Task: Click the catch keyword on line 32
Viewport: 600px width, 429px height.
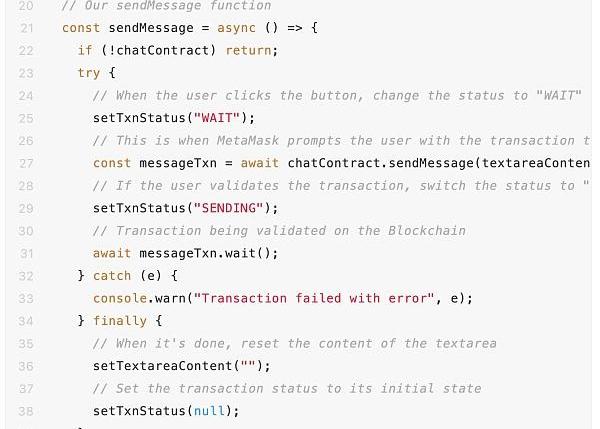Action: (x=112, y=276)
